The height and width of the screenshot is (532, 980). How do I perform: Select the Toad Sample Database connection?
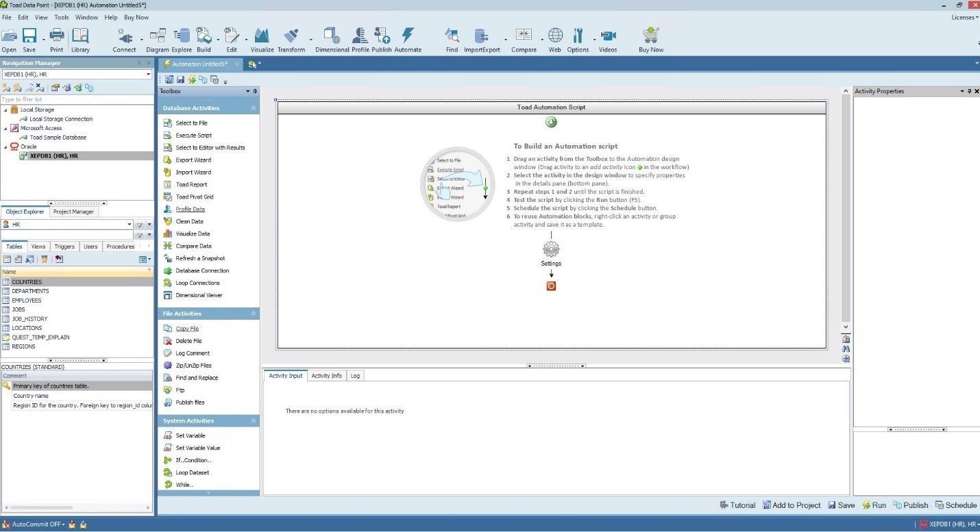(x=58, y=138)
